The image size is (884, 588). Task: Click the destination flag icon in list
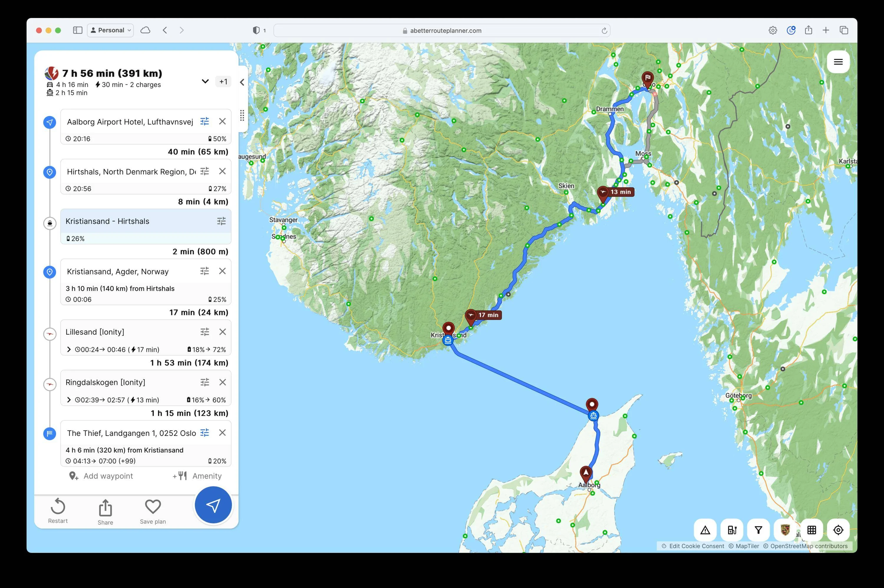tap(50, 434)
